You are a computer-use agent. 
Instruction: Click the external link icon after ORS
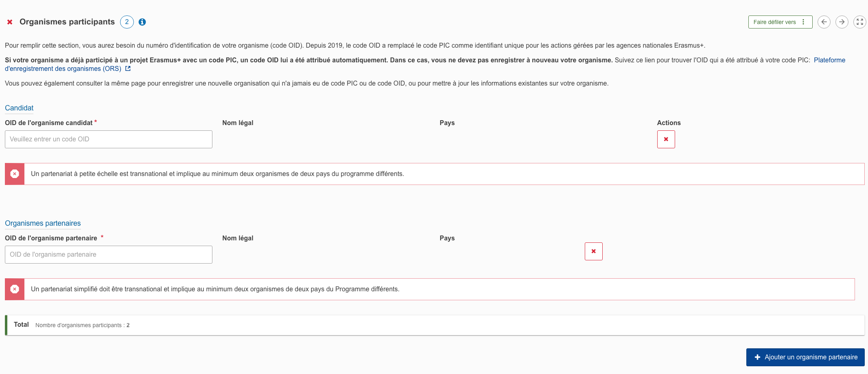[x=128, y=69]
